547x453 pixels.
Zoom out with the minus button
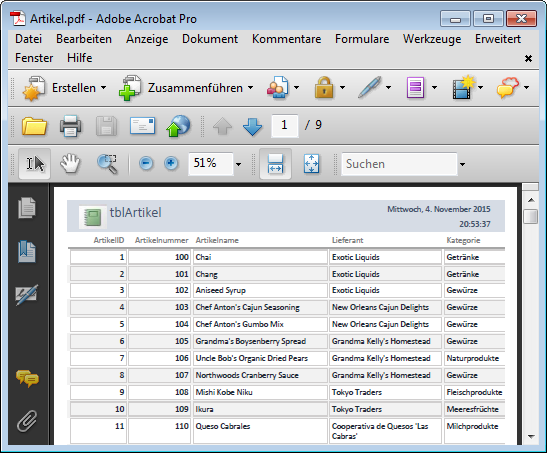coord(146,163)
